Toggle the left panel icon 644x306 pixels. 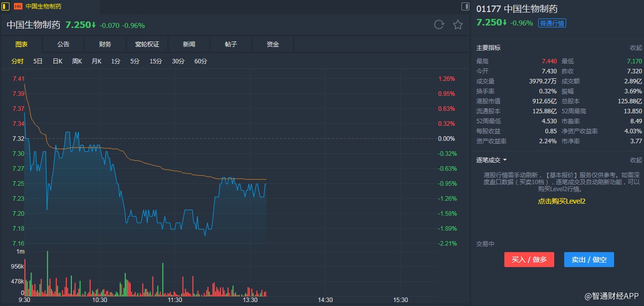pos(6,6)
